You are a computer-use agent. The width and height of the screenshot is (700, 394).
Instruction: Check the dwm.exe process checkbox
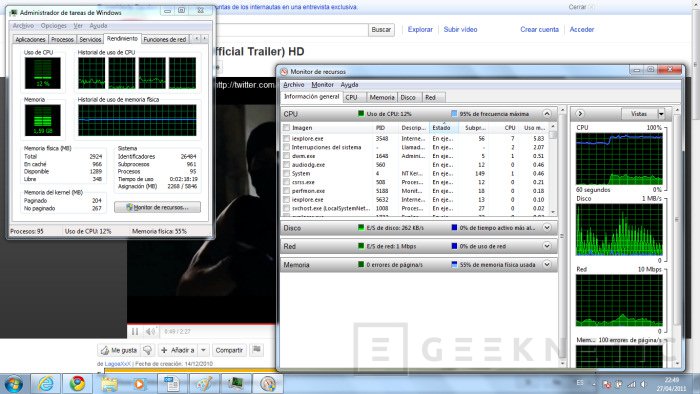(286, 156)
